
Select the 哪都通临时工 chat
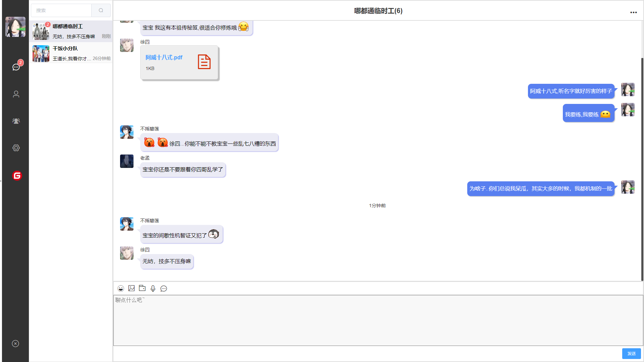click(x=71, y=31)
